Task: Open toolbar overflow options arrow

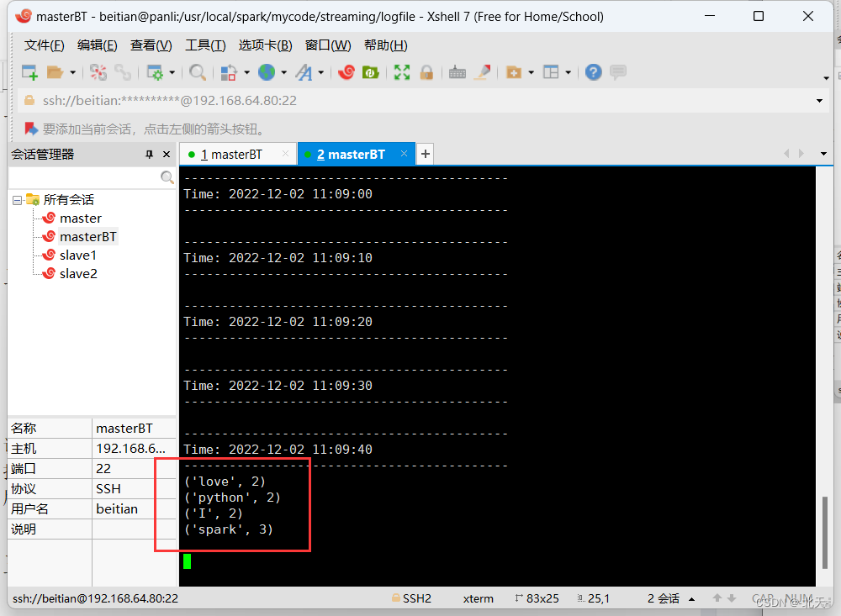Action: click(826, 78)
